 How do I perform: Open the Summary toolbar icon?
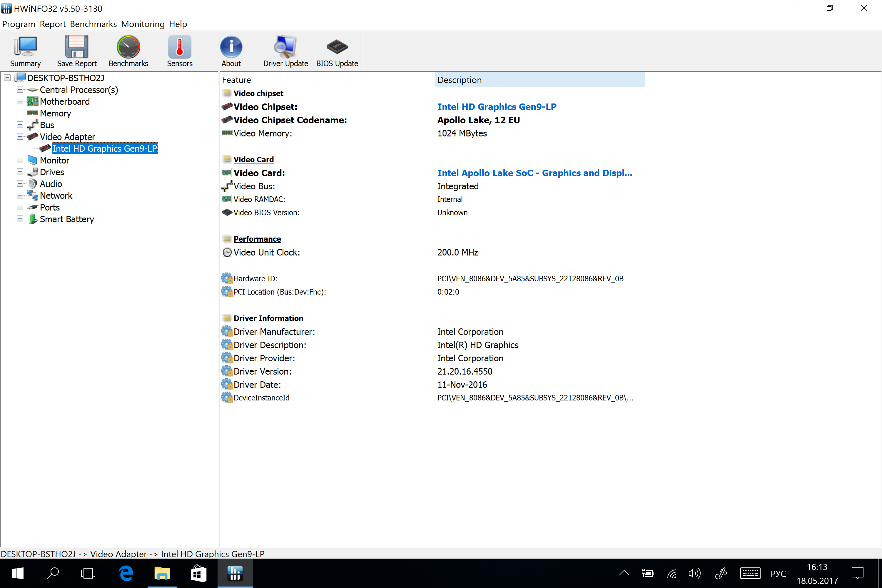25,51
